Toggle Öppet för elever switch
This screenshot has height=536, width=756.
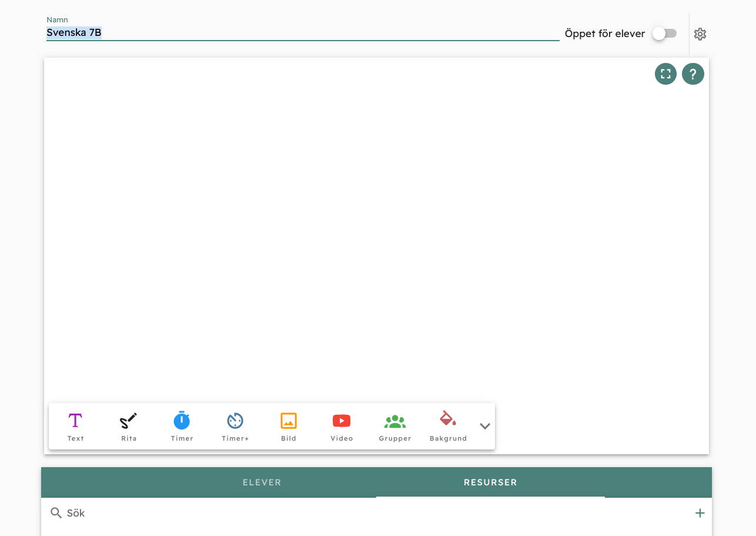coord(665,34)
